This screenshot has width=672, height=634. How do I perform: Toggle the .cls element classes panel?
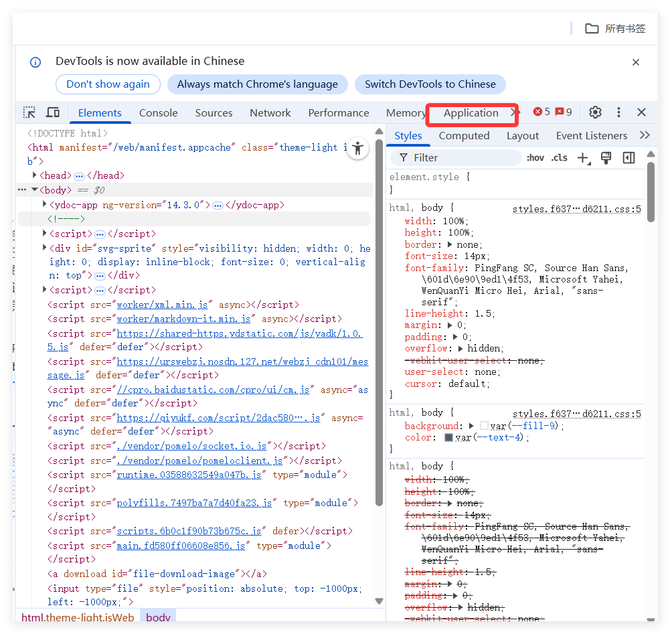coord(559,158)
